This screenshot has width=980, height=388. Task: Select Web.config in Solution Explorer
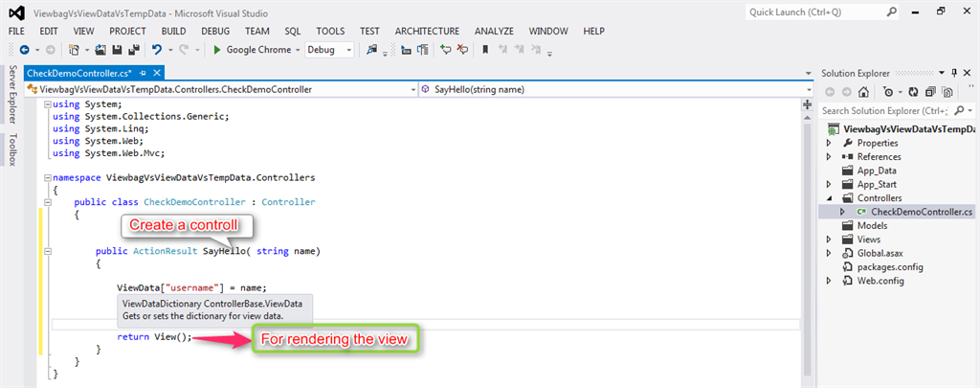click(880, 281)
